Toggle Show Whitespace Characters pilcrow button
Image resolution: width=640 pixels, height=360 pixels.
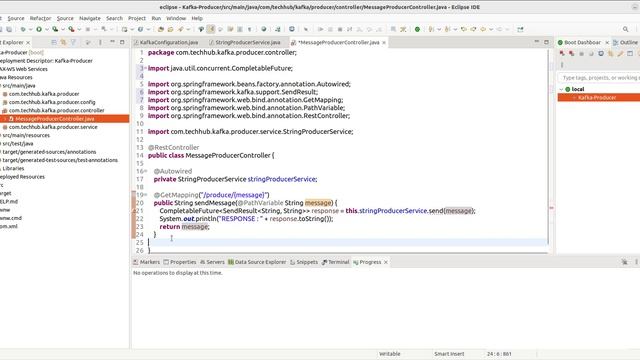click(x=249, y=29)
